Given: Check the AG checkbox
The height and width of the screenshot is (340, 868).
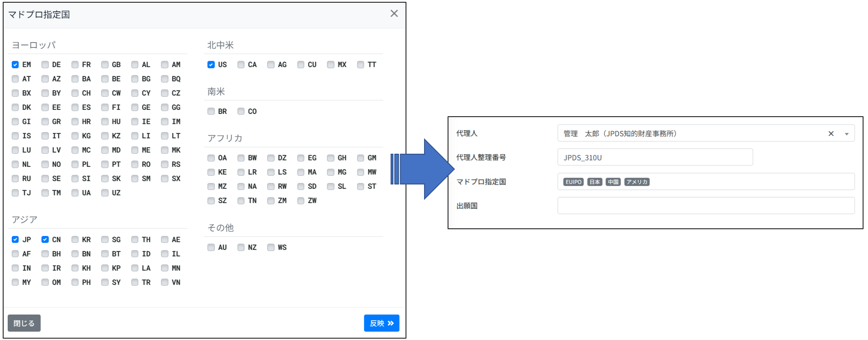Looking at the screenshot, I should [271, 65].
